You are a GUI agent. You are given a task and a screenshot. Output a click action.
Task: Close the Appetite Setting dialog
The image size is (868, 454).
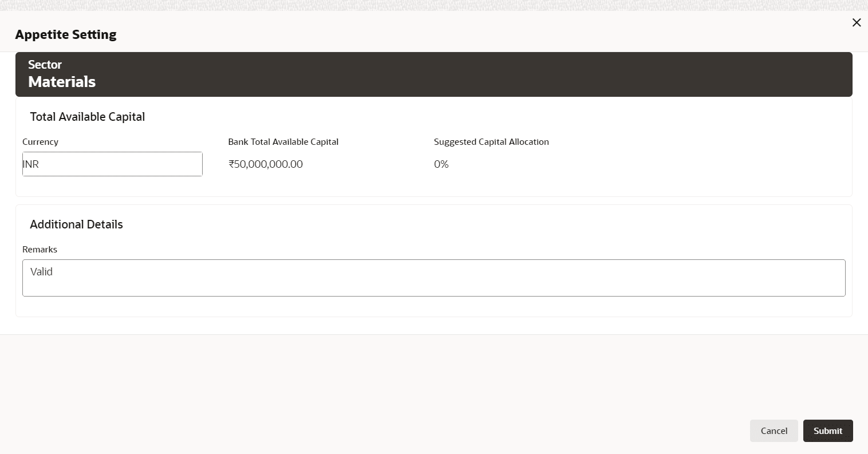(x=857, y=22)
